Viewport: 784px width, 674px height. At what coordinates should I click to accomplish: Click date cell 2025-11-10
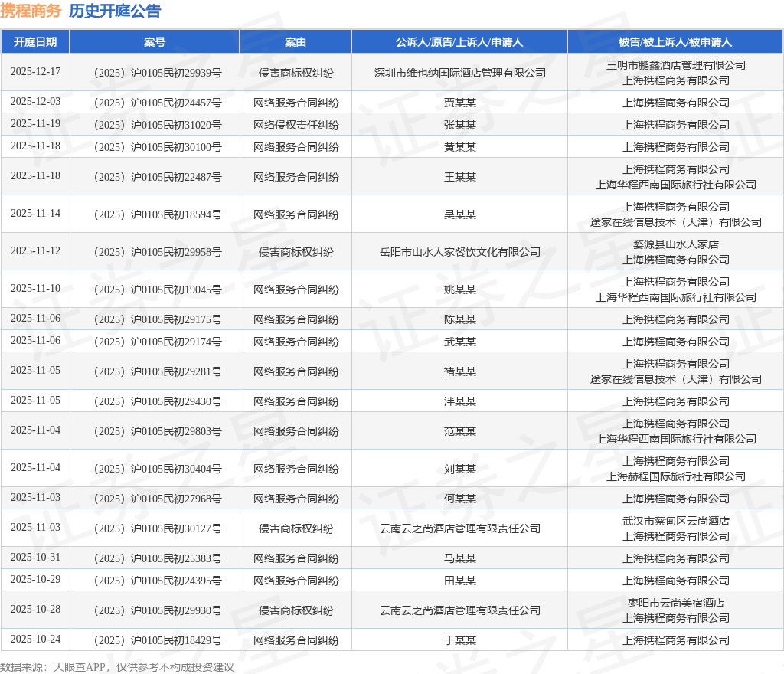point(35,289)
